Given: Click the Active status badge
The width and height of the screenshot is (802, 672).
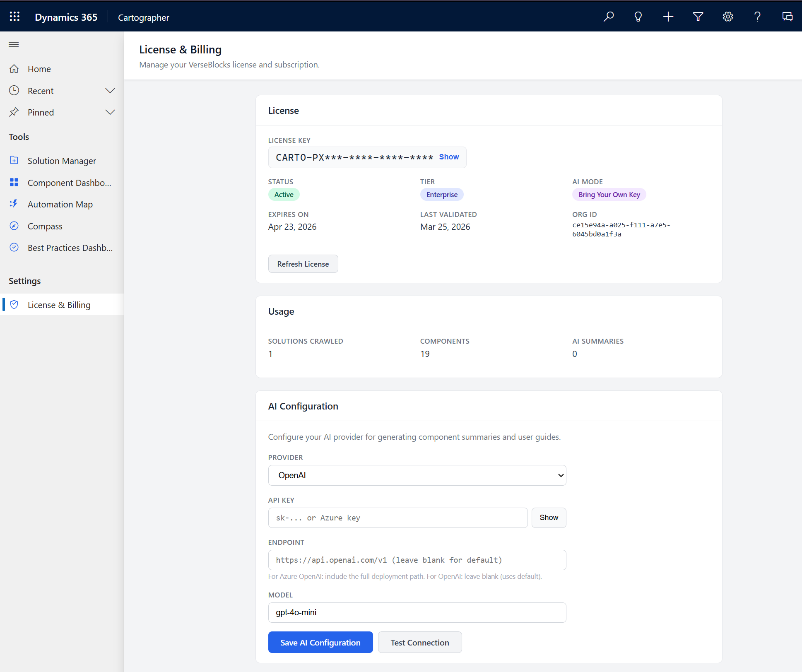Looking at the screenshot, I should pyautogui.click(x=284, y=195).
